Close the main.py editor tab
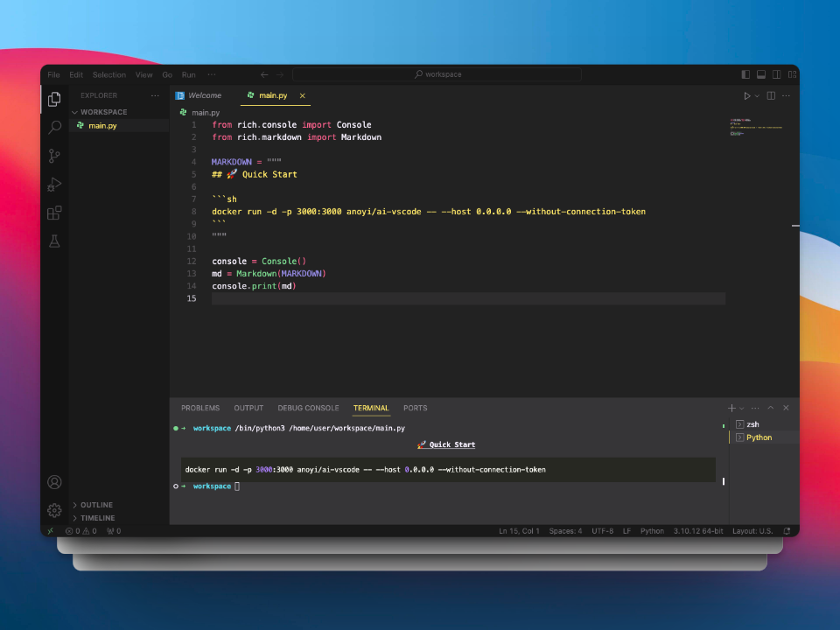Screen dimensions: 840x630 tap(302, 96)
